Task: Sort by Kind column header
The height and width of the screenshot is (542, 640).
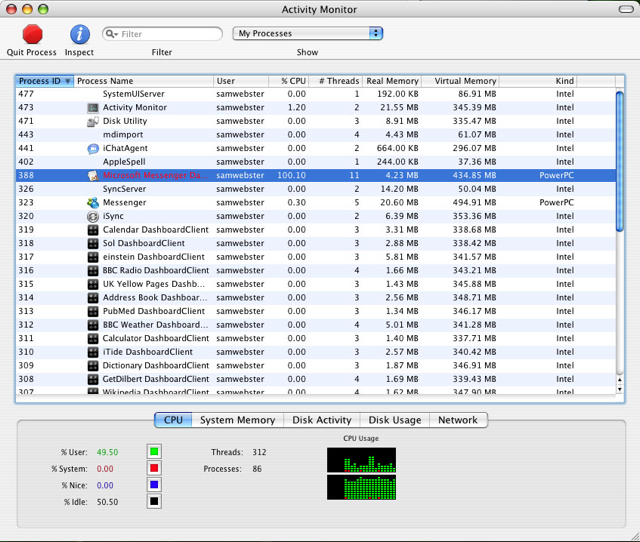Action: pyautogui.click(x=538, y=81)
